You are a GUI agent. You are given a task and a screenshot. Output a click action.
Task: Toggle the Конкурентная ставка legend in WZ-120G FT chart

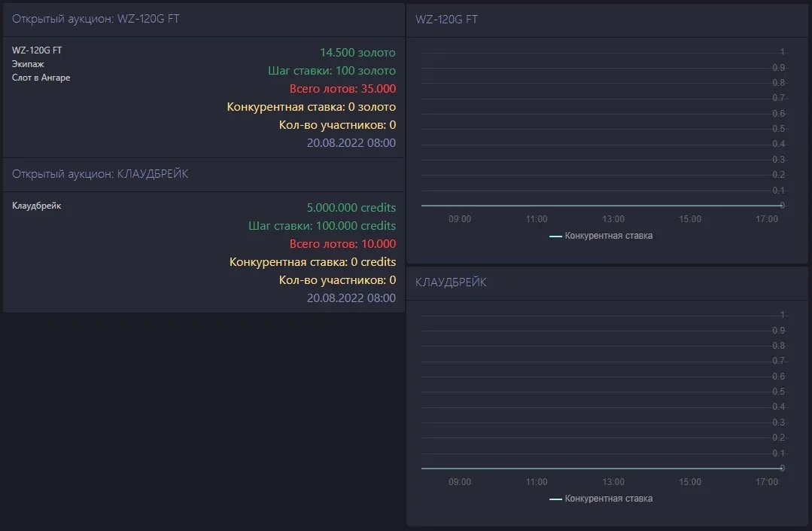608,236
